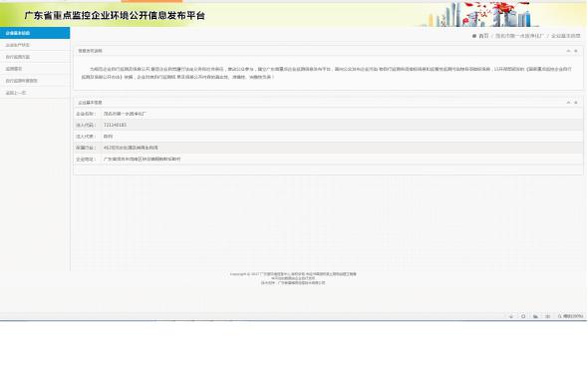Close the information disclosure notice panel
The width and height of the screenshot is (588, 368).
point(576,51)
